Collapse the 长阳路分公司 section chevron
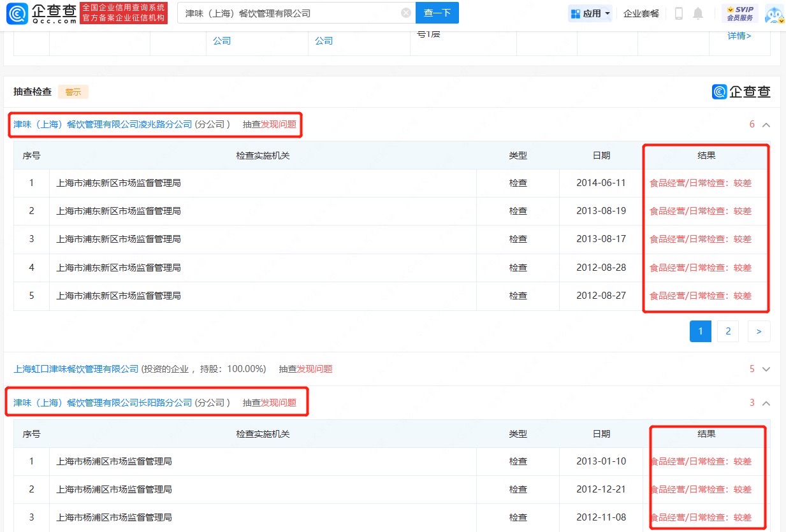The width and height of the screenshot is (786, 532). (766, 403)
